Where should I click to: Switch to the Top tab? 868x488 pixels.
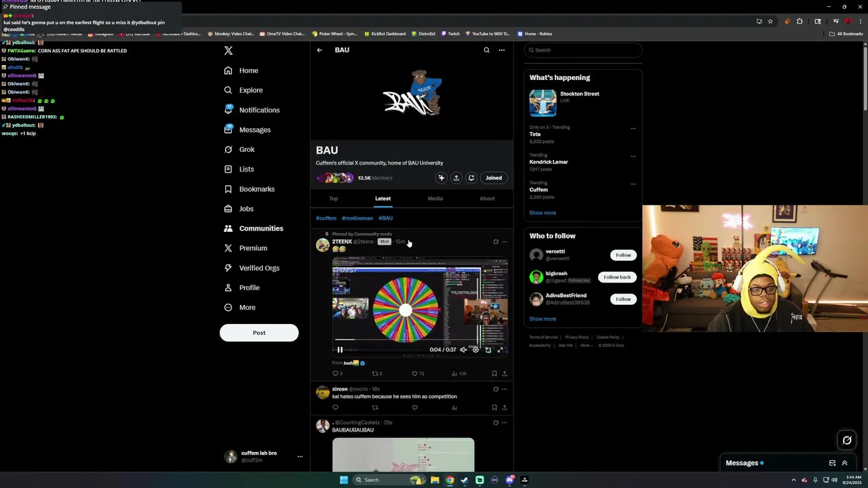pyautogui.click(x=334, y=199)
